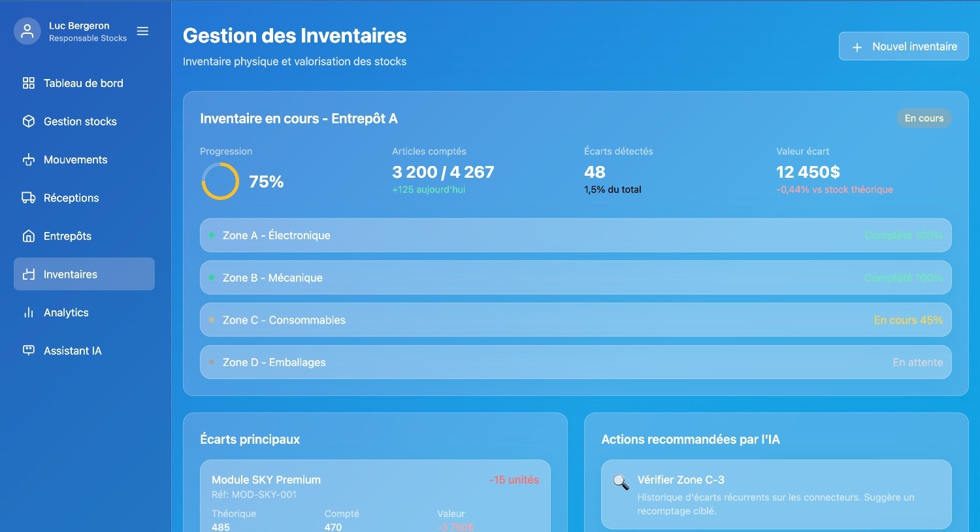Open Zone D - Emballages row
The image size is (980, 532).
tap(575, 362)
